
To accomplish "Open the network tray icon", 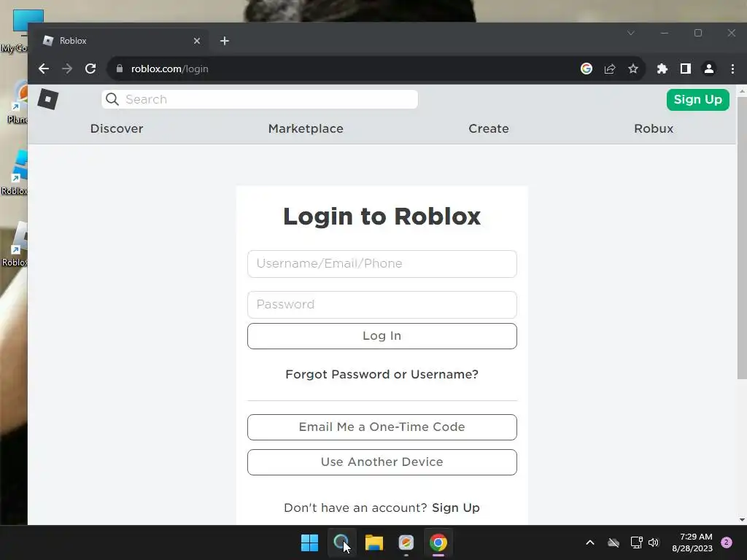I will coord(636,542).
